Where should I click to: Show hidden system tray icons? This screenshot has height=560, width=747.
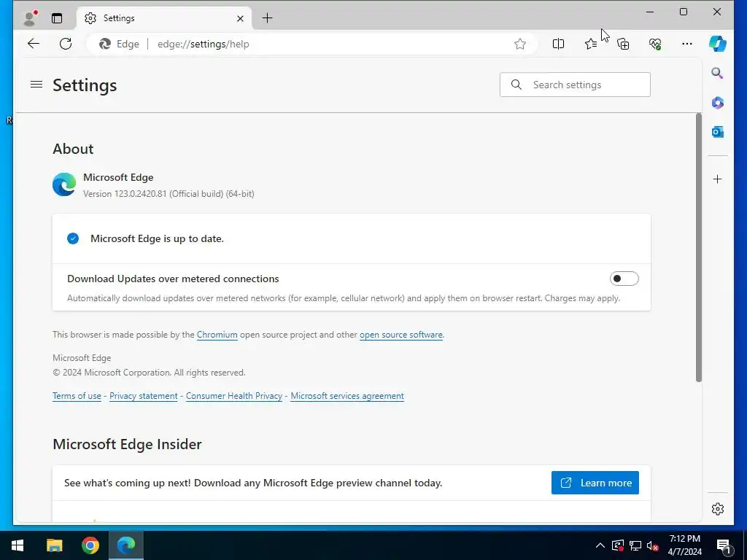click(x=600, y=545)
